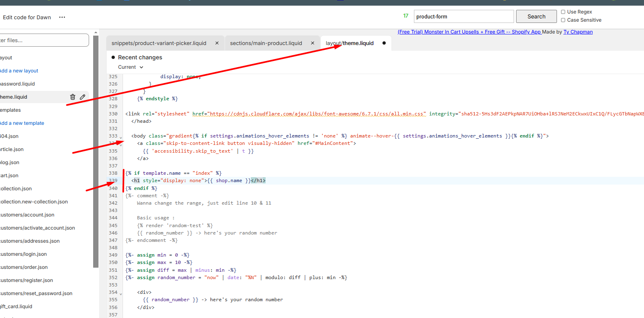The width and height of the screenshot is (644, 318).
Task: Open the Current version dropdown
Action: 131,67
